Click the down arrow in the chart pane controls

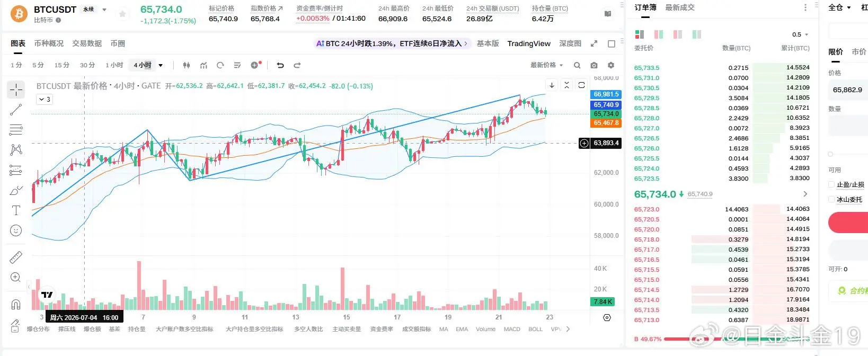click(552, 85)
